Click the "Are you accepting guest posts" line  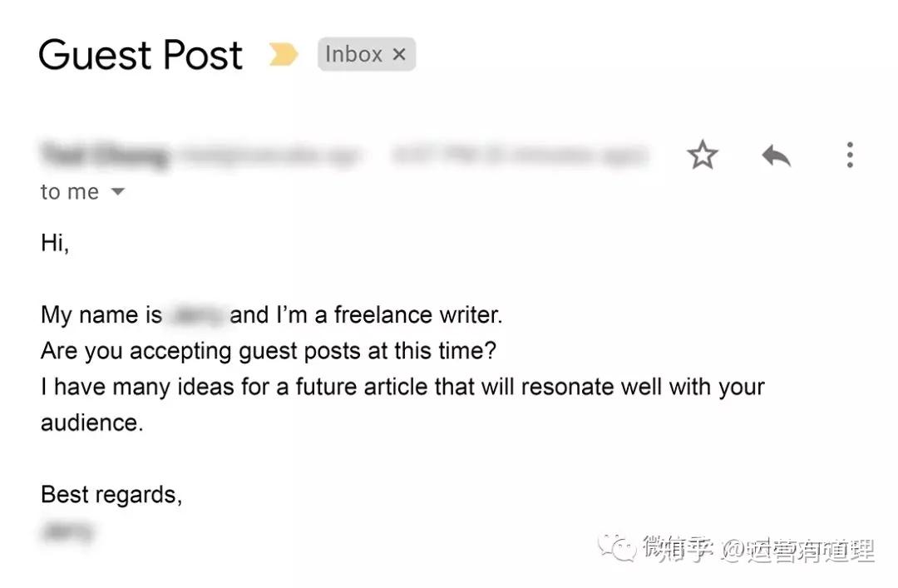pos(269,351)
